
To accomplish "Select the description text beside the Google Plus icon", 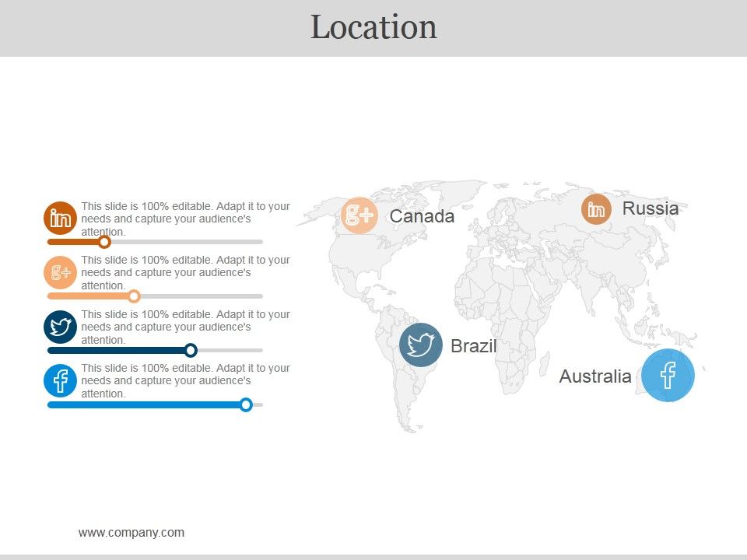I will tap(185, 273).
